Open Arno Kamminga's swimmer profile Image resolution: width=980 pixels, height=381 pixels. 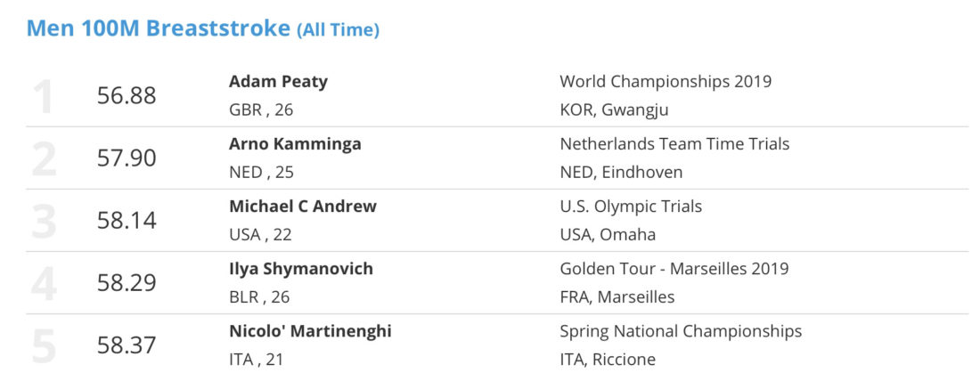point(295,144)
